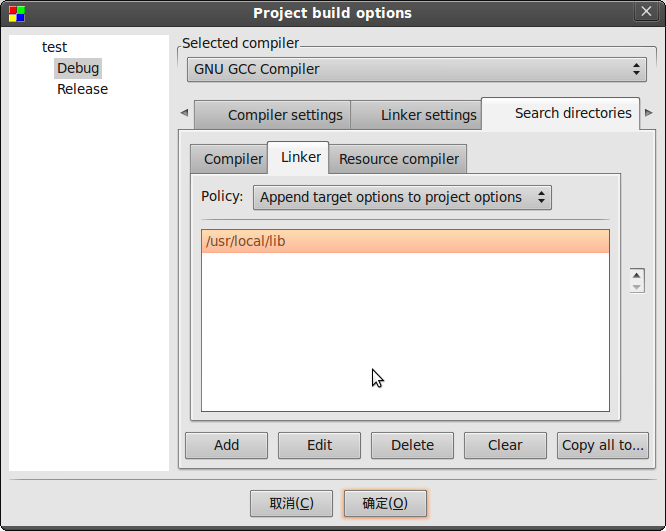Click the Add button

click(x=226, y=445)
